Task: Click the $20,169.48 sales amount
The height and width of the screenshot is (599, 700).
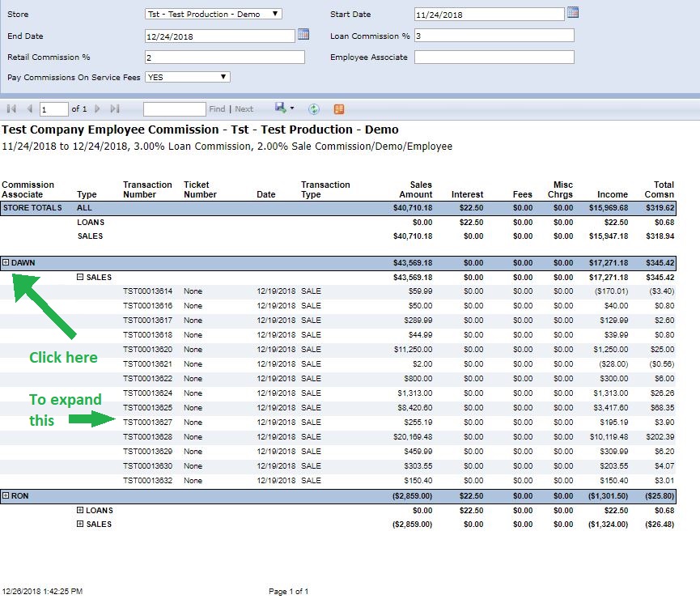Action: [413, 437]
